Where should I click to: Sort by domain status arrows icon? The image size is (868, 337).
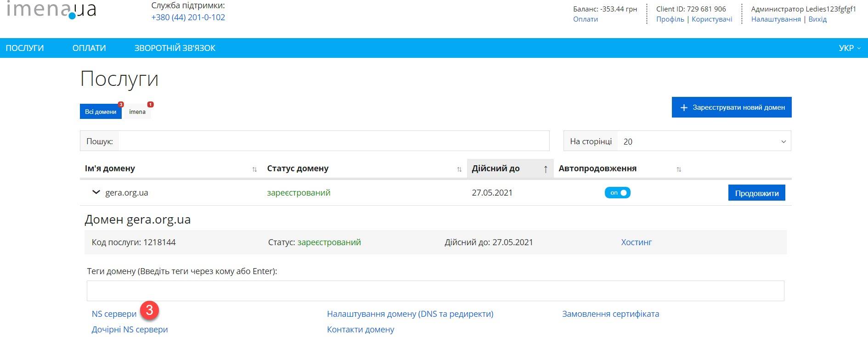pos(459,169)
